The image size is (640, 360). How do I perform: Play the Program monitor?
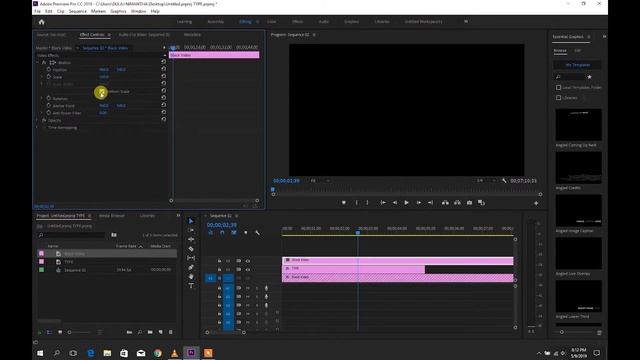point(407,202)
